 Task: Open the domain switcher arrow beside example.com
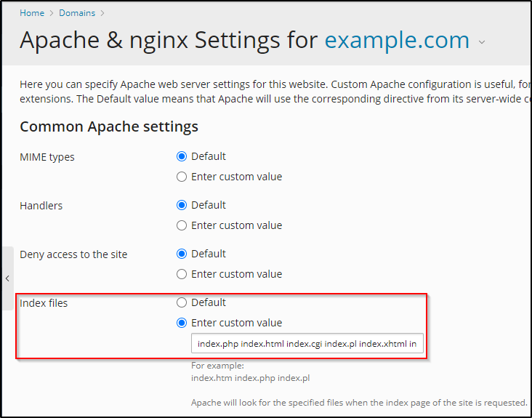[x=482, y=42]
